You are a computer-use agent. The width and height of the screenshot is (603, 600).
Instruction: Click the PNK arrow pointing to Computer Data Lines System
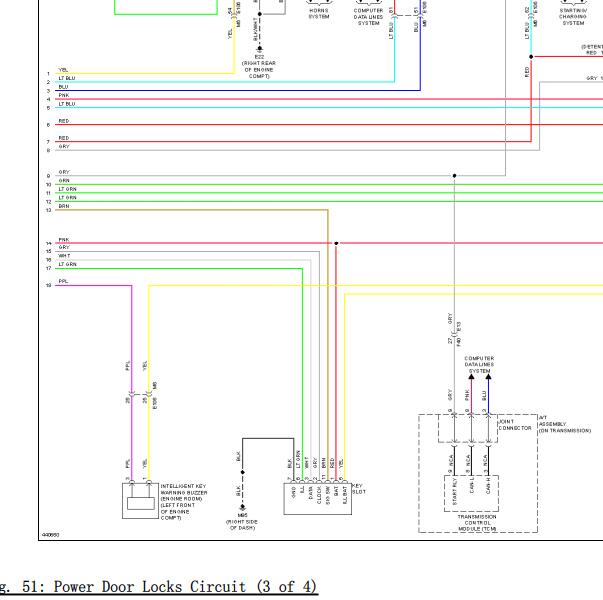click(471, 377)
